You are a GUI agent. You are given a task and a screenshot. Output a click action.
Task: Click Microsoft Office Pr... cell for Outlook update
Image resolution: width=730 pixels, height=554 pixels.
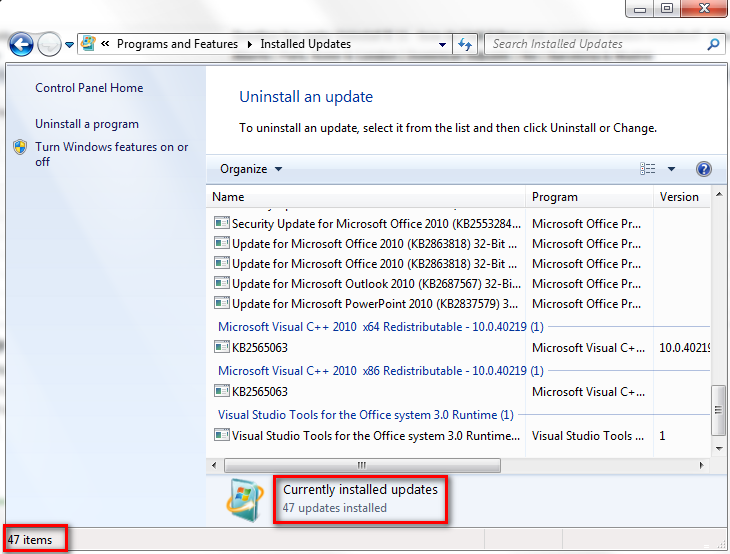click(587, 284)
